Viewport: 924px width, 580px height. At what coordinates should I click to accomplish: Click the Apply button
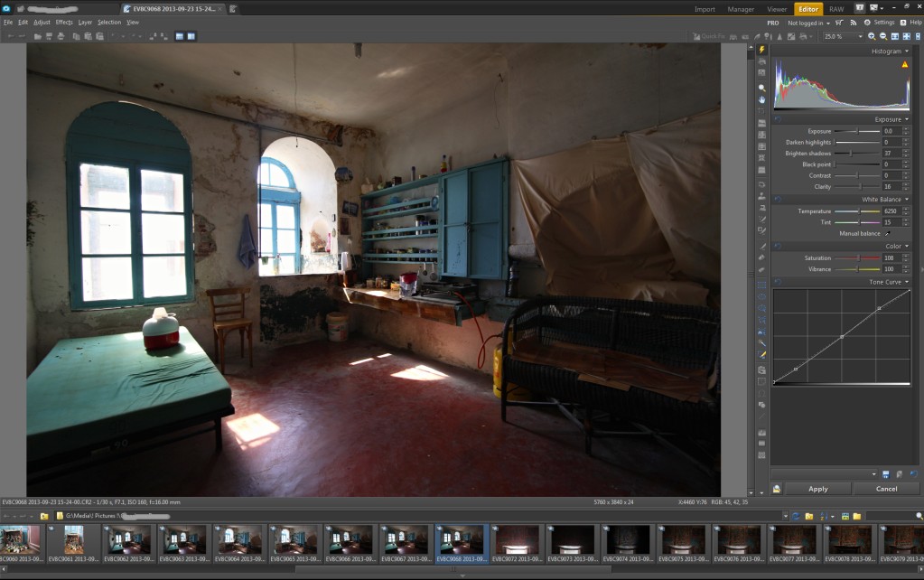[x=817, y=489]
